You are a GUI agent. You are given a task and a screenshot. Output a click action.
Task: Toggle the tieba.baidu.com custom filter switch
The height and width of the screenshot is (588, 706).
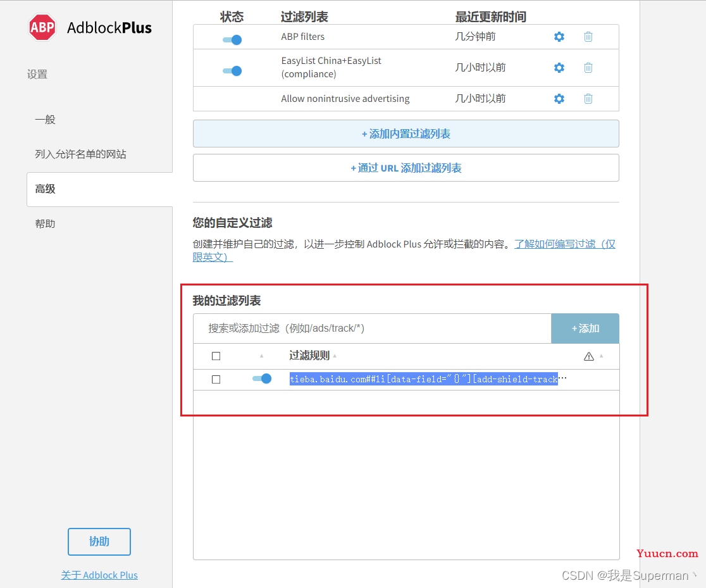tap(262, 378)
